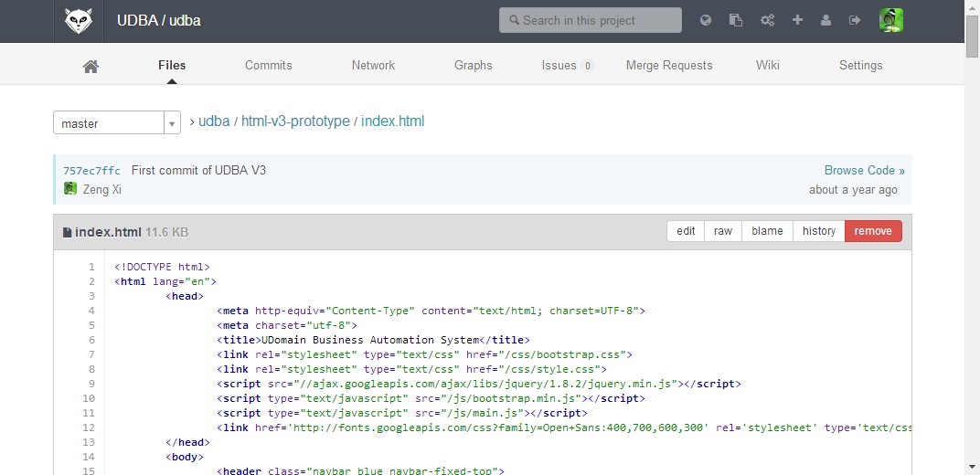Screen dimensions: 980x475
Task: Click the history button
Action: [819, 231]
